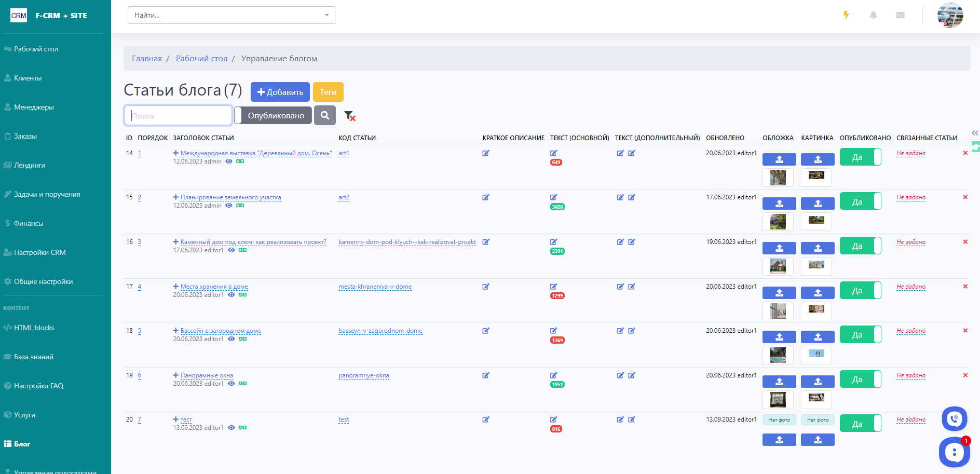Screen dimensions: 980x474
Task: View article 17 via eye icon
Action: [232, 295]
